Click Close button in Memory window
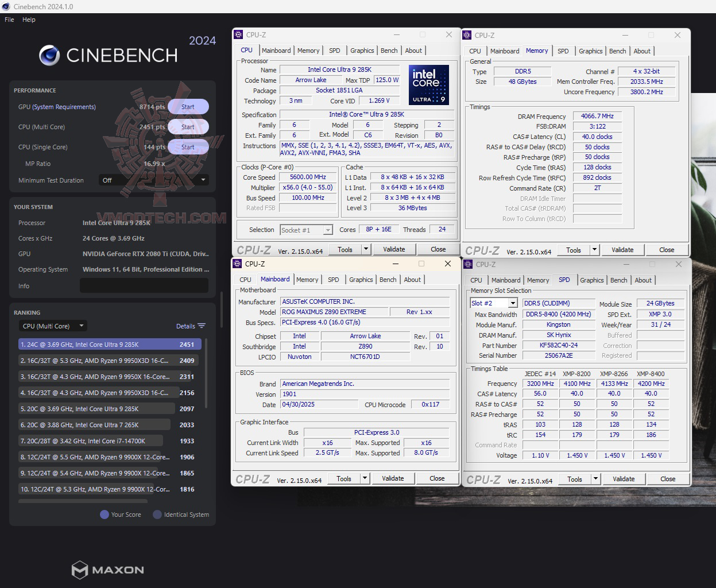 [667, 250]
